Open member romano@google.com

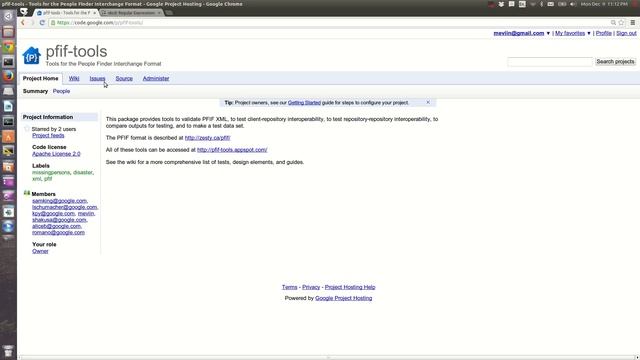pyautogui.click(x=58, y=233)
